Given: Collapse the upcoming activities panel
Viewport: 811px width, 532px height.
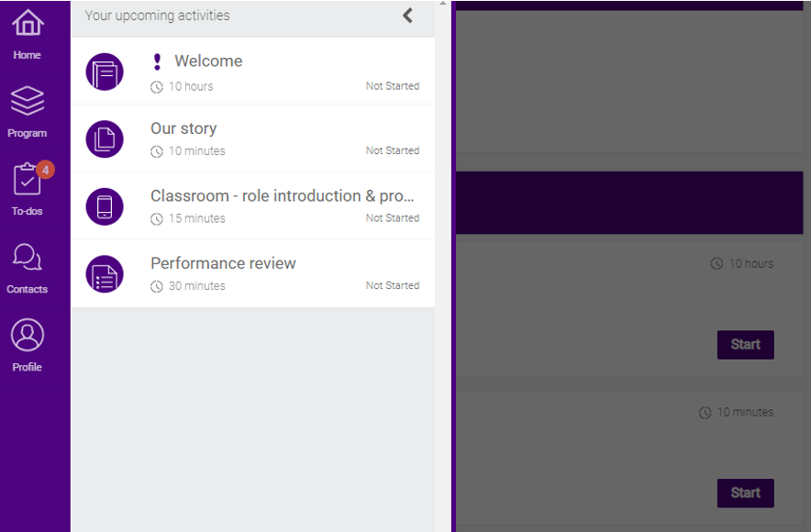Looking at the screenshot, I should (407, 16).
